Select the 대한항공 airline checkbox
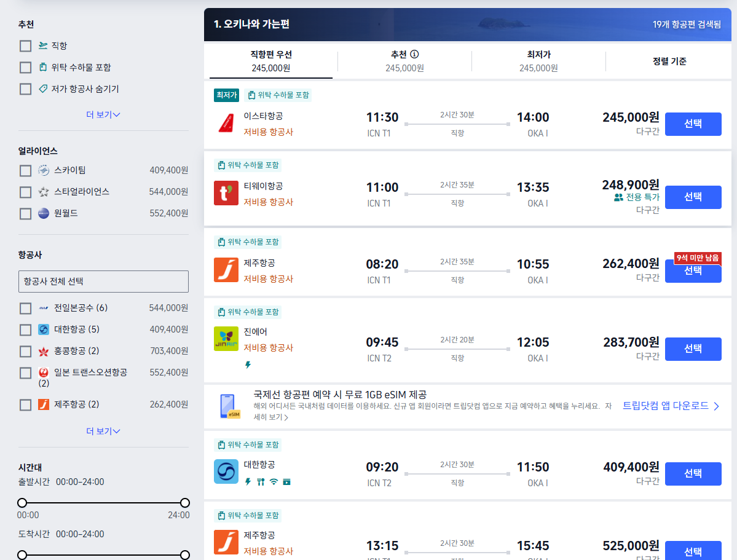This screenshot has height=560, width=737. click(25, 329)
